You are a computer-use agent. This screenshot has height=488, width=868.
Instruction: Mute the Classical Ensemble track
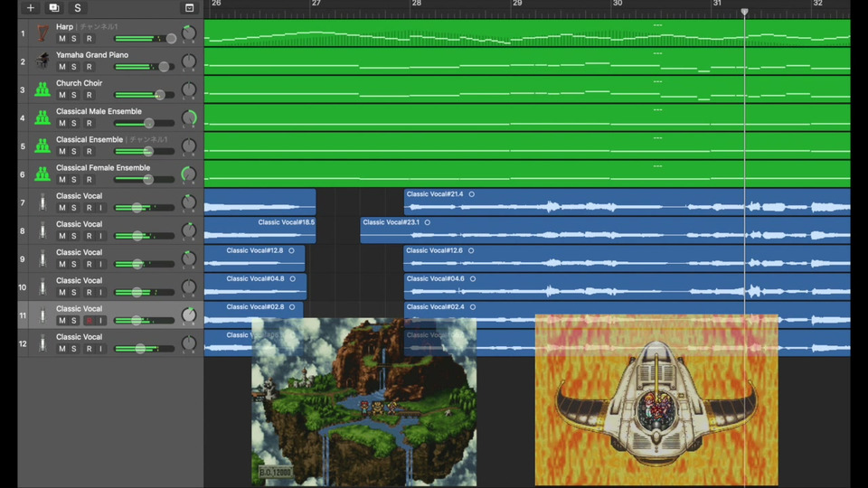62,152
